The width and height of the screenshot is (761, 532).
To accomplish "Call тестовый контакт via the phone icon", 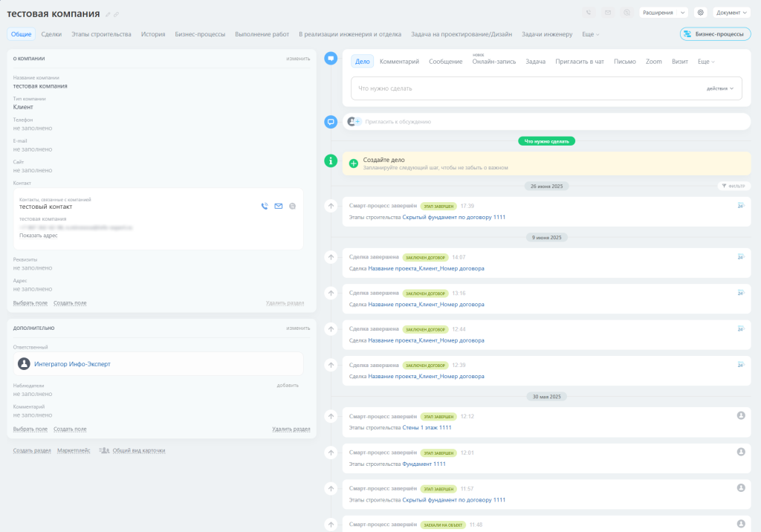I will coord(265,206).
